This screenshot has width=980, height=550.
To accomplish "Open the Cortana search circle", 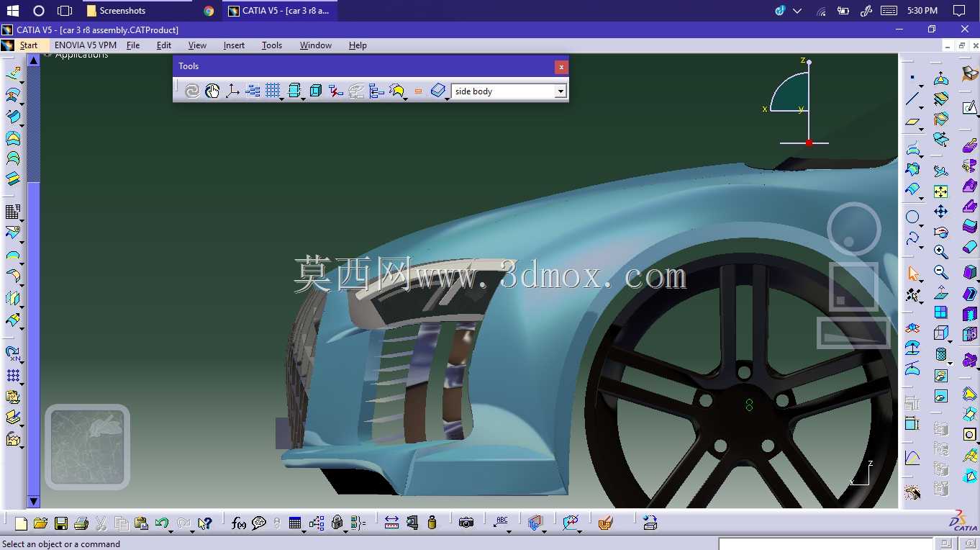I will click(39, 11).
